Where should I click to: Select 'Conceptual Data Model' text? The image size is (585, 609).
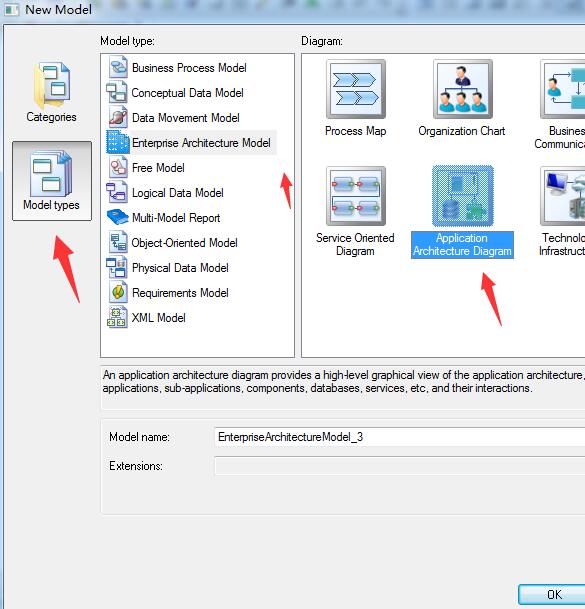[188, 93]
